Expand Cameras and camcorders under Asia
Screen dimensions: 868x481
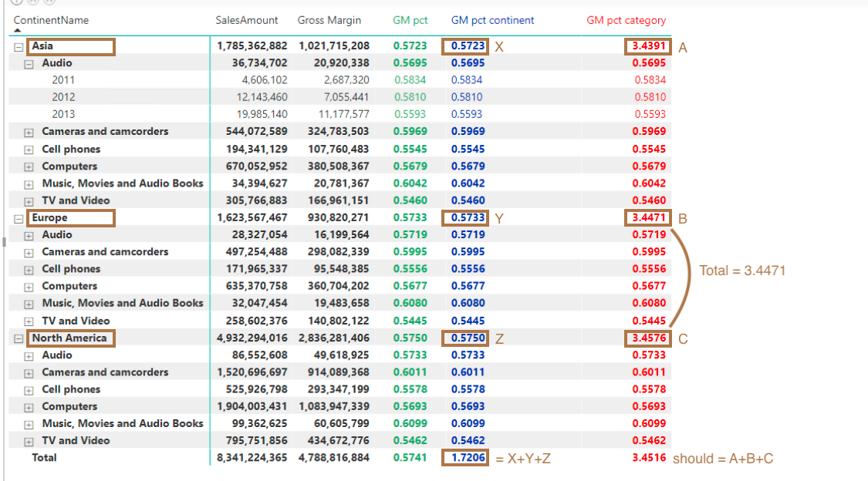coord(29,133)
